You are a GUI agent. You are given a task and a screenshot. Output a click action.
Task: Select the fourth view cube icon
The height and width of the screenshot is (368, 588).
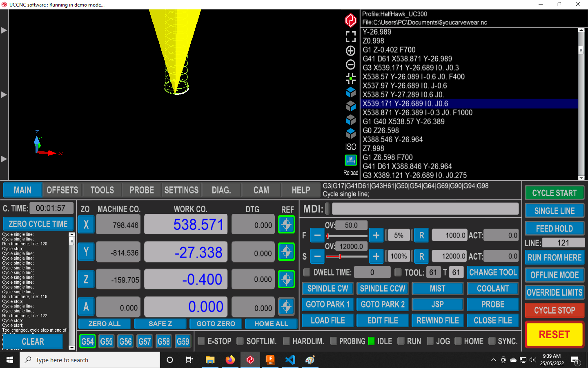click(350, 133)
